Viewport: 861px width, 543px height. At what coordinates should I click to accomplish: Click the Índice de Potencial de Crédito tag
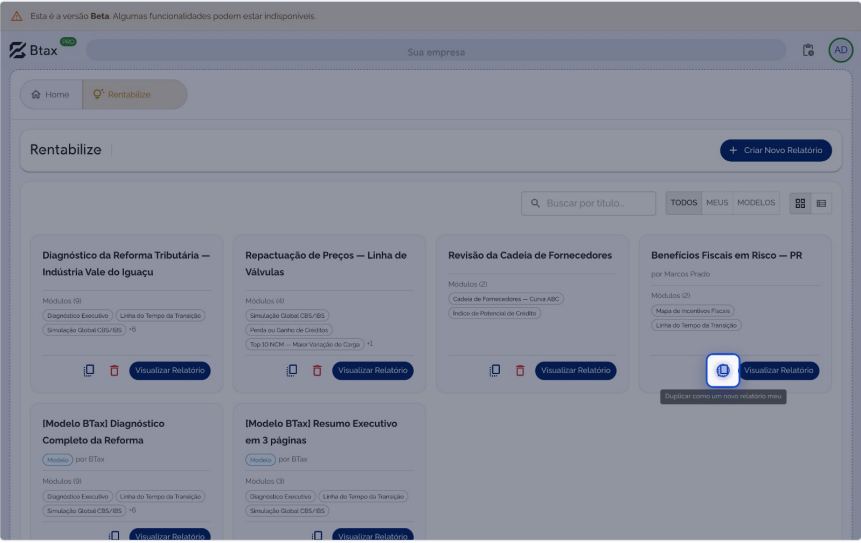(494, 314)
